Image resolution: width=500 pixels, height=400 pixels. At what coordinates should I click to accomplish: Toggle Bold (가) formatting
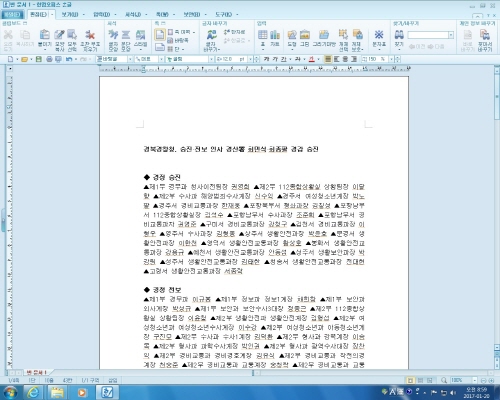266,59
